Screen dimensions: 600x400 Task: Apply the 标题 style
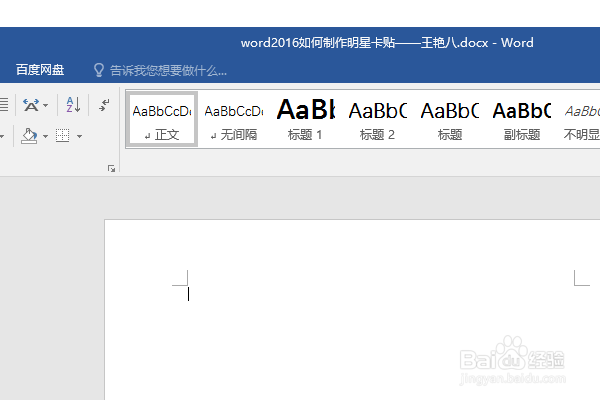click(450, 119)
